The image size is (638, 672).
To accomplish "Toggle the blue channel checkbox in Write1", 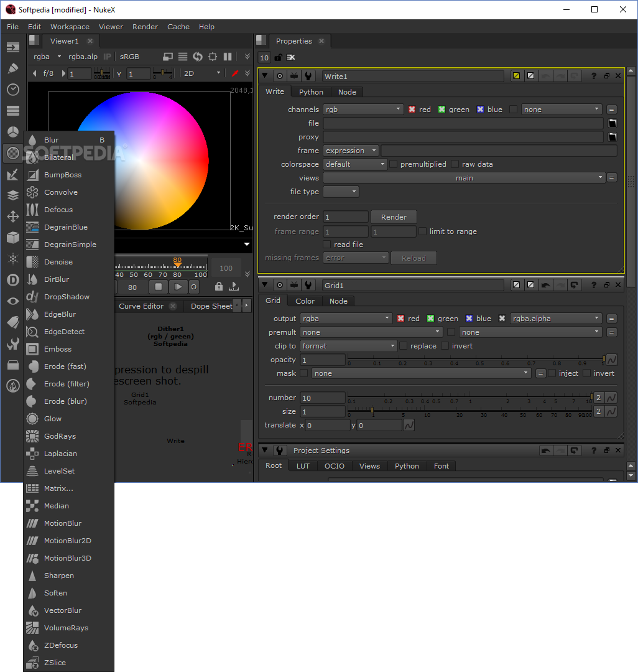I will [x=481, y=110].
